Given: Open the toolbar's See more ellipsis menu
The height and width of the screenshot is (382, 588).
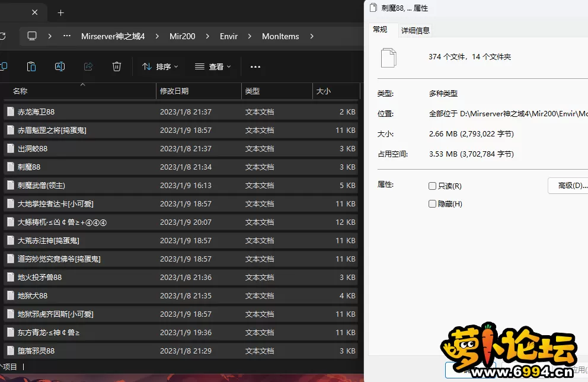Looking at the screenshot, I should pos(255,67).
